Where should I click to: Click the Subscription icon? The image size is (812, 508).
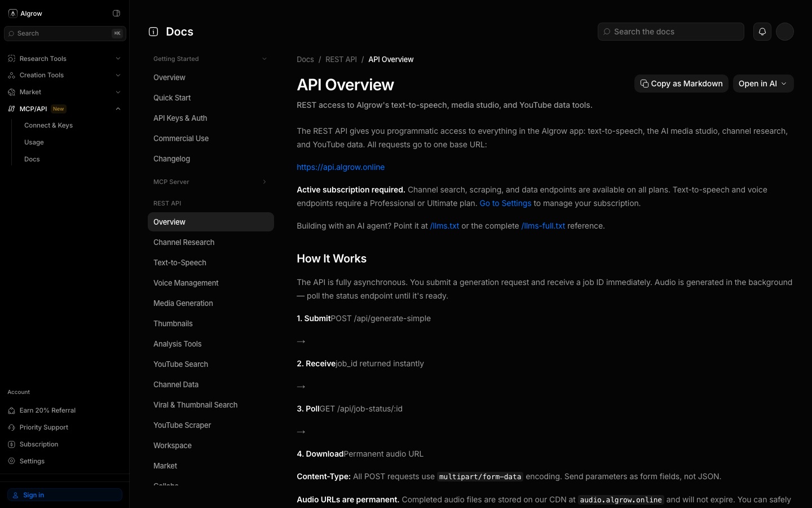pyautogui.click(x=11, y=444)
